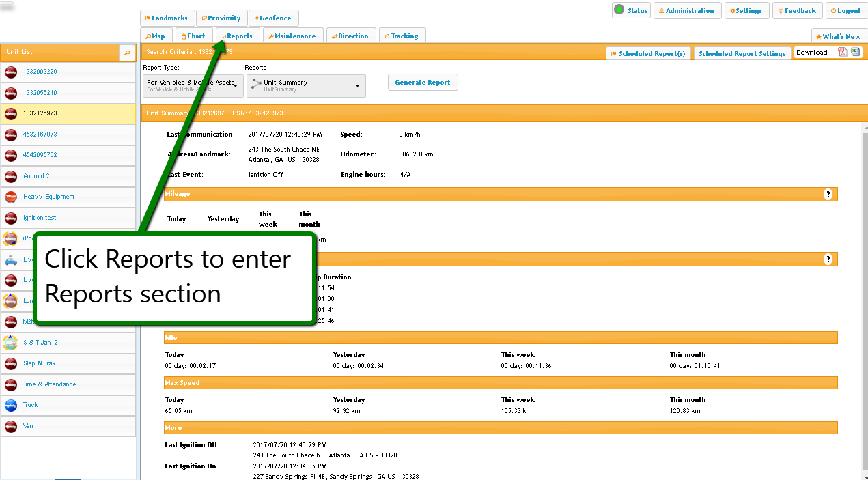
Task: Click the Logout button
Action: coord(846,11)
